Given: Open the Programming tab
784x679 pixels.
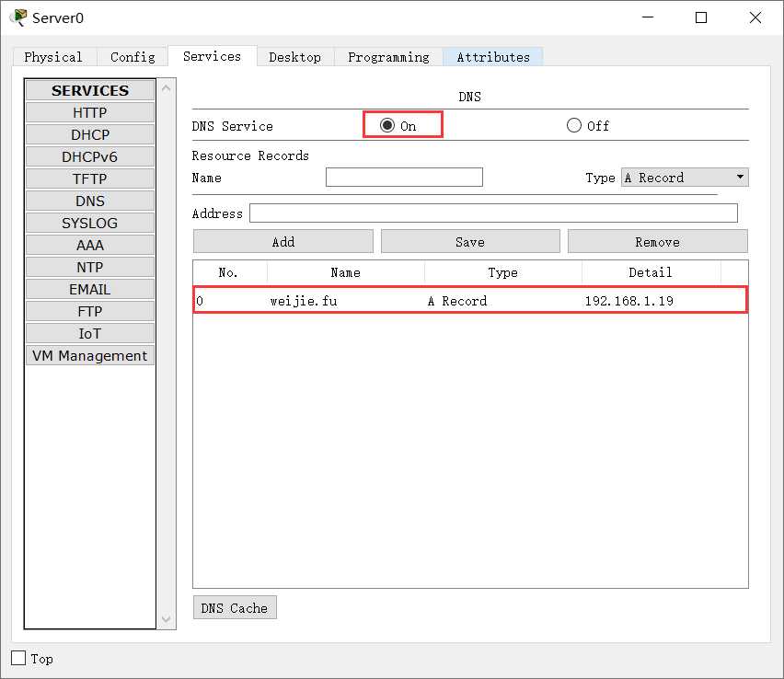Looking at the screenshot, I should [388, 57].
